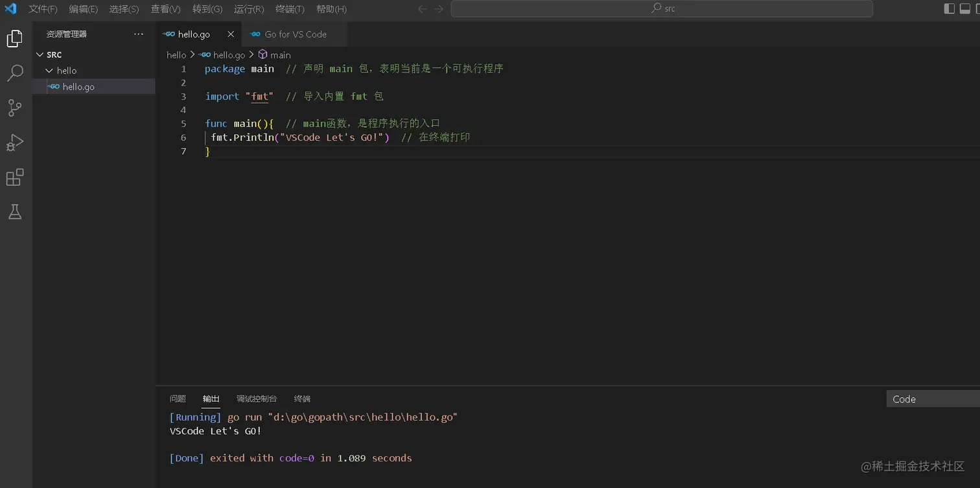Open the explorer's more actions ellipsis

click(139, 34)
